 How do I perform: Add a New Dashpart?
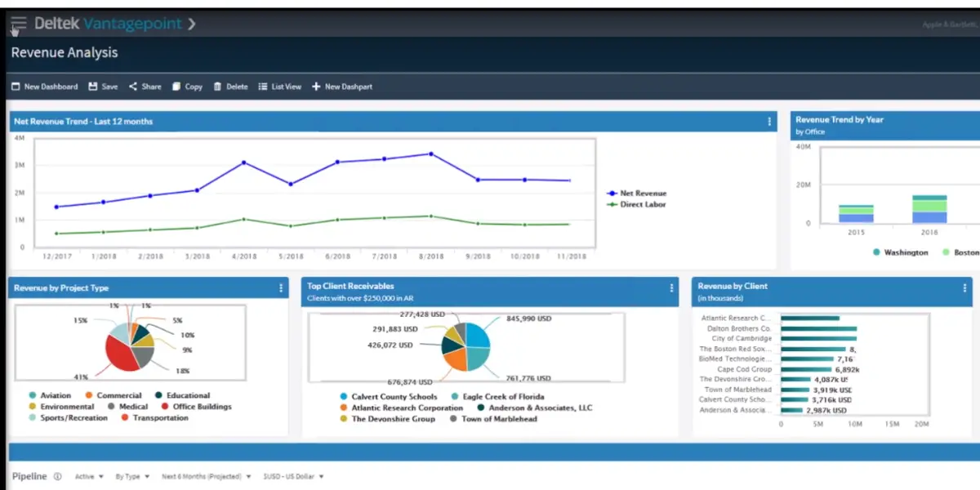[342, 87]
